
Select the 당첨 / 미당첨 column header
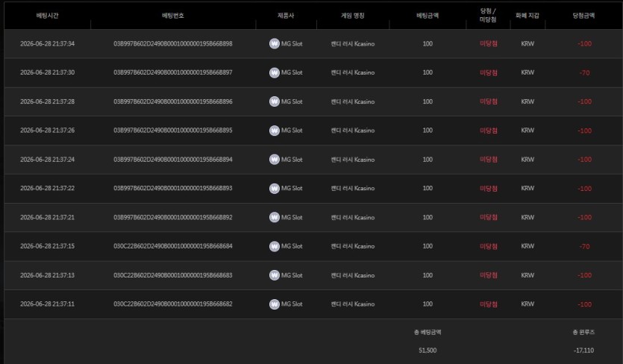point(488,16)
